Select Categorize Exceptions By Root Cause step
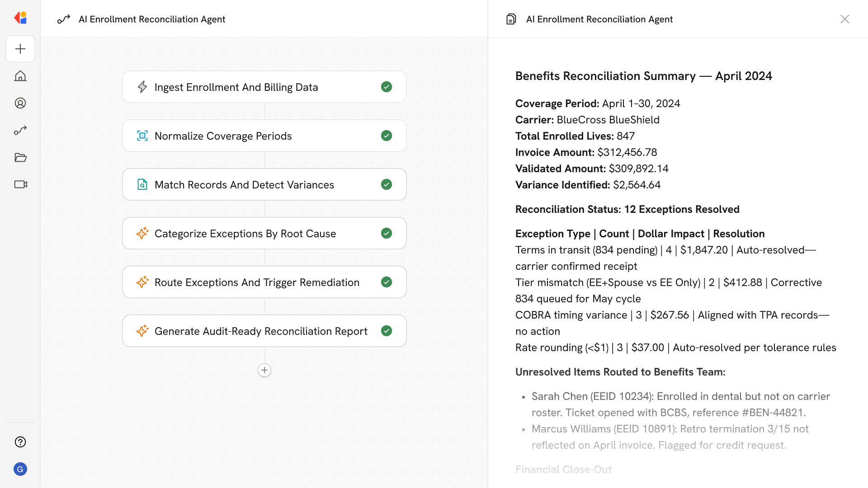The width and height of the screenshot is (868, 488). pos(245,233)
